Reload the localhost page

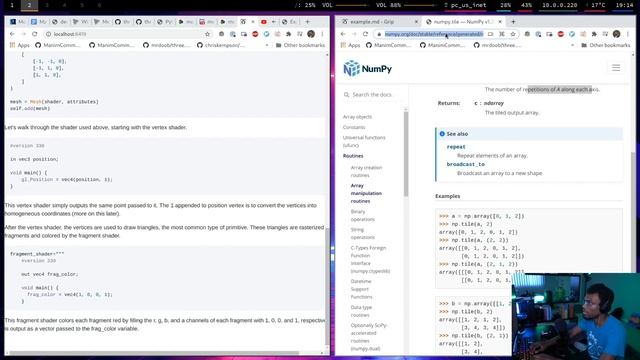(35, 34)
